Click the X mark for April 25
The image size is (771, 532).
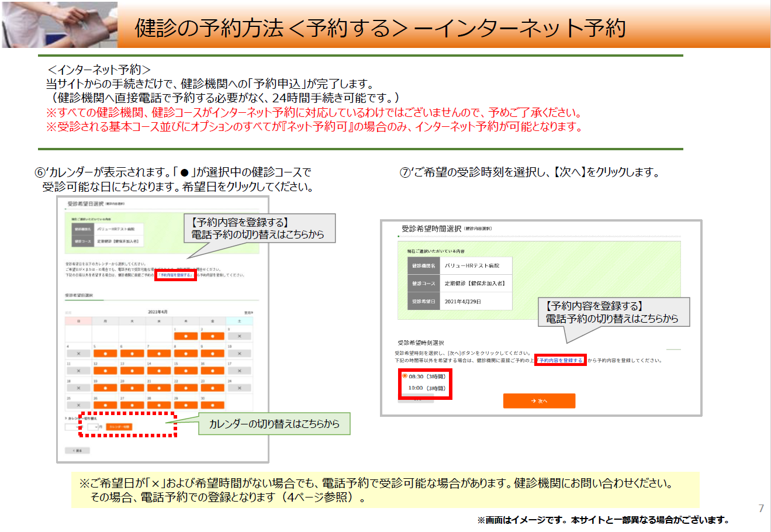pos(78,405)
